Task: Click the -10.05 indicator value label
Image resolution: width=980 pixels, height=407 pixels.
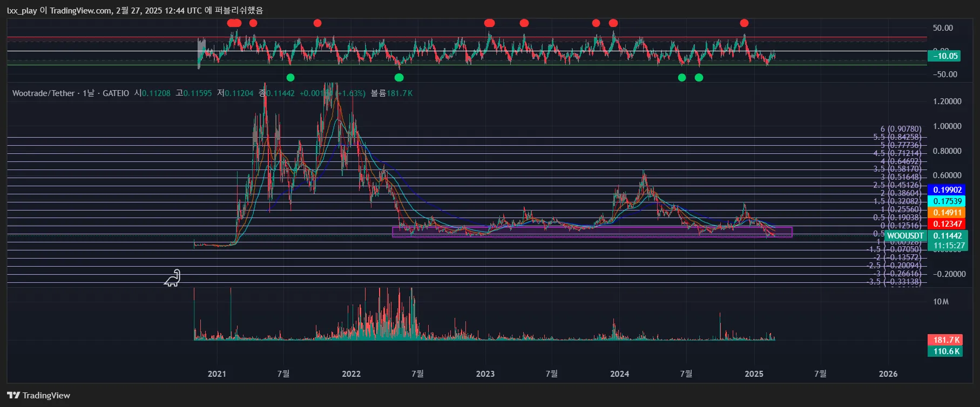Action: pos(944,56)
